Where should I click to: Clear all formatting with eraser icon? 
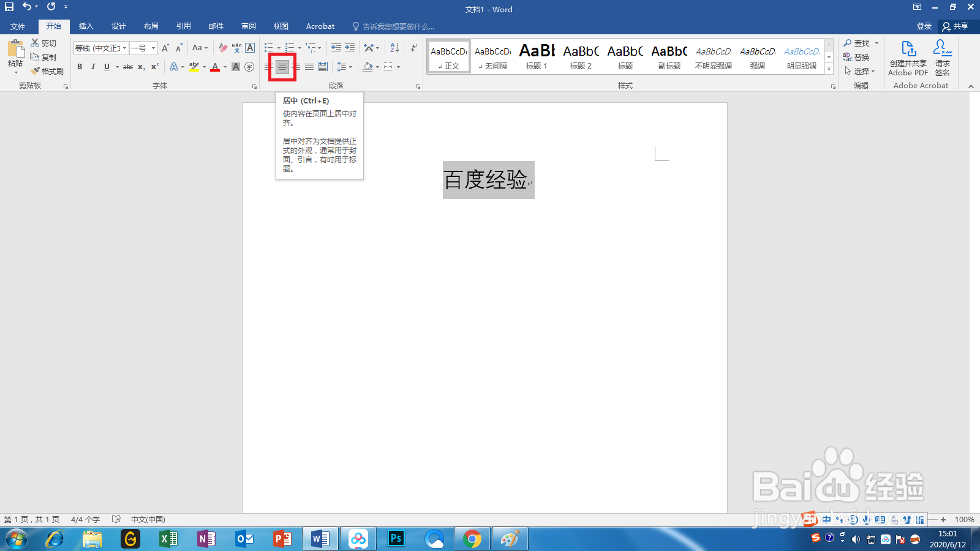coord(223,48)
